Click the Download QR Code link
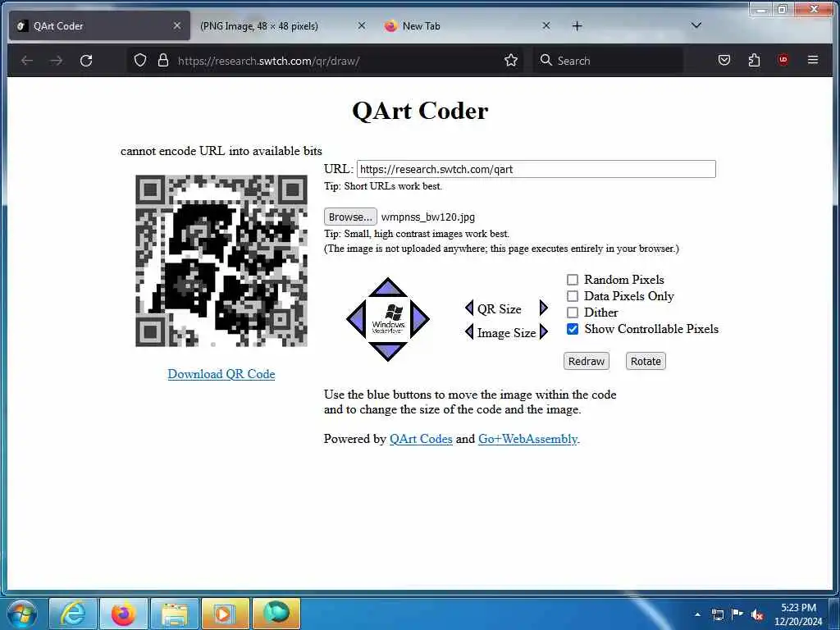Screen dimensions: 840x630 coord(221,374)
